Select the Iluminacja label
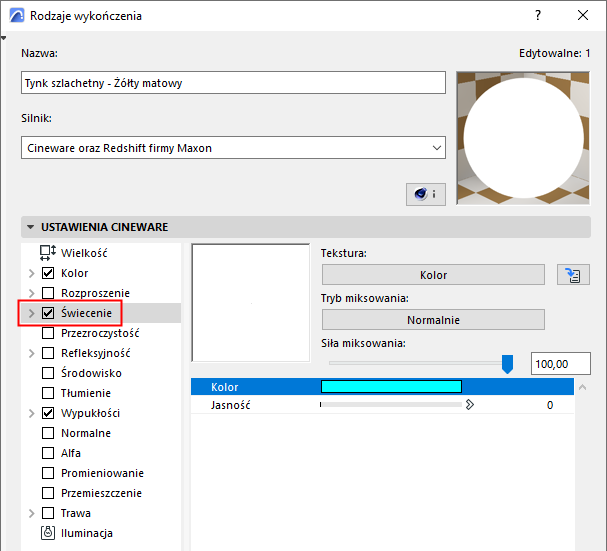 pyautogui.click(x=87, y=533)
